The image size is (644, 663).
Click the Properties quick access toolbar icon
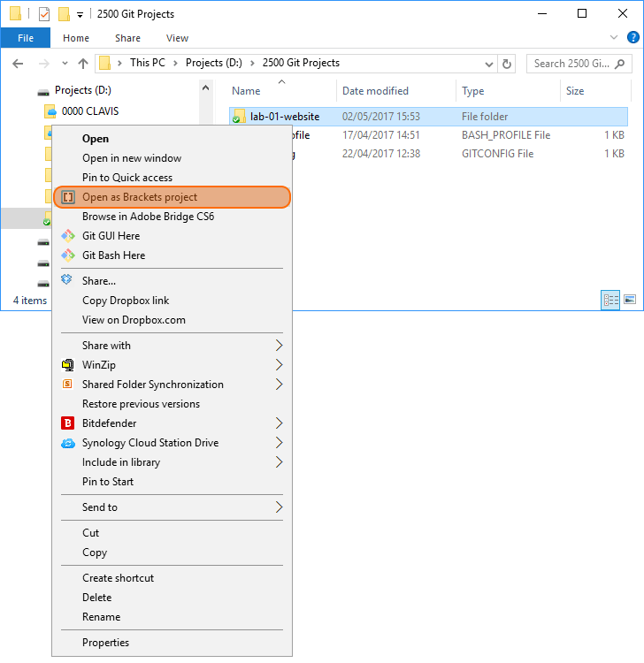tap(44, 14)
